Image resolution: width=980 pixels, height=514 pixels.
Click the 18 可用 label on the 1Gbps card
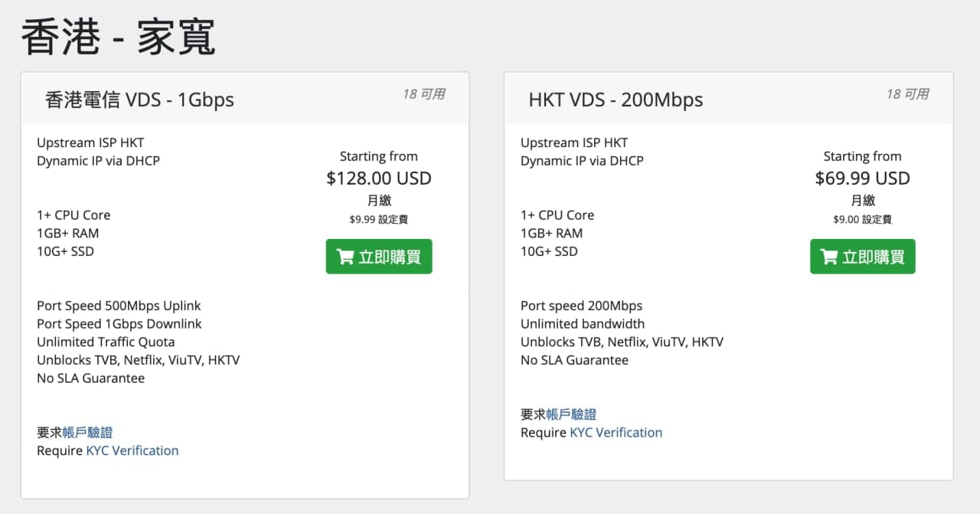(x=423, y=94)
